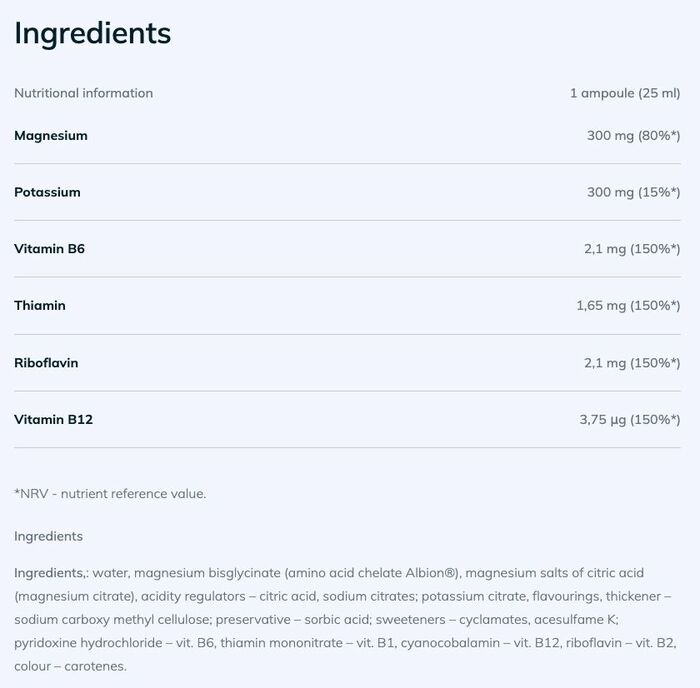Click the *NRV nutrient reference value footnote

(110, 493)
